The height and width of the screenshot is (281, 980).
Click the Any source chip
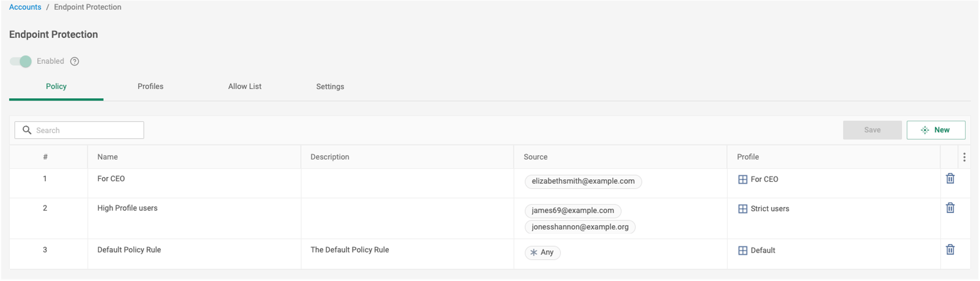pos(543,253)
